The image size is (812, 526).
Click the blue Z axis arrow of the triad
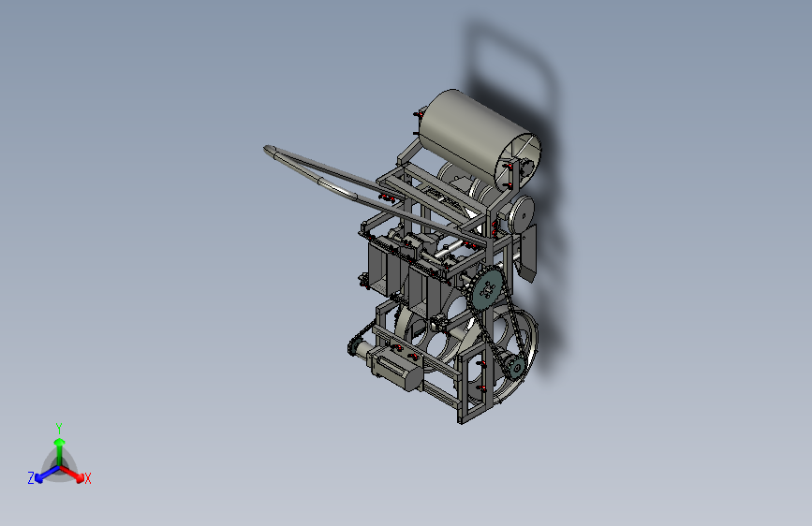47,474
